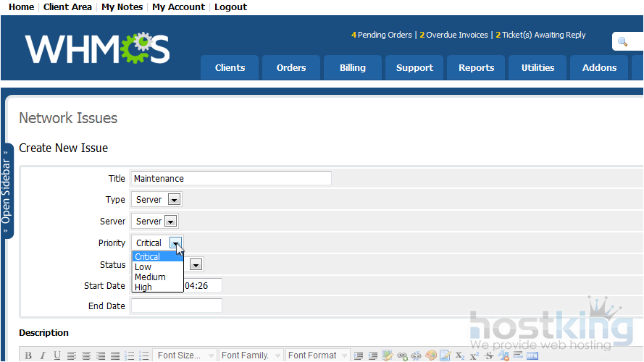644x362 pixels.
Task: Switch to the Support tab
Action: click(414, 68)
